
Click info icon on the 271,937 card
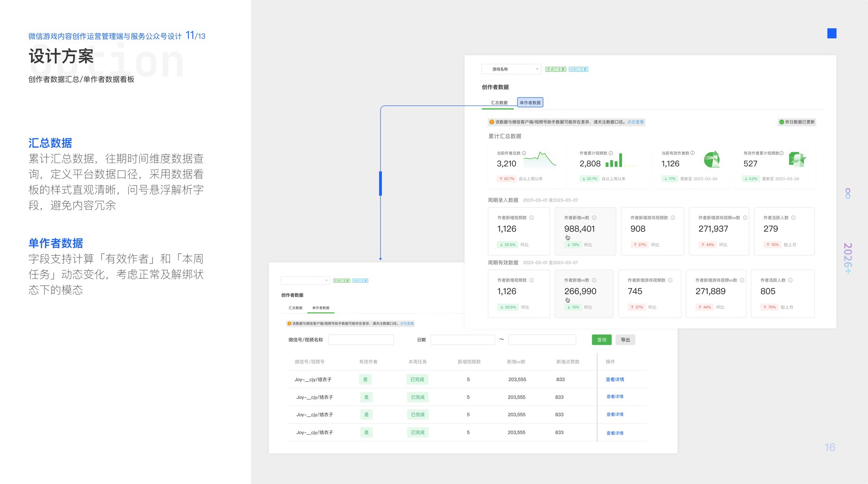click(x=745, y=218)
